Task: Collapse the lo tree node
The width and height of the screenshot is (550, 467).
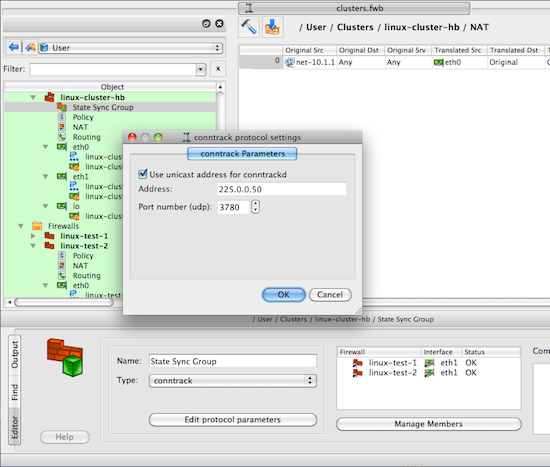Action: (46, 206)
